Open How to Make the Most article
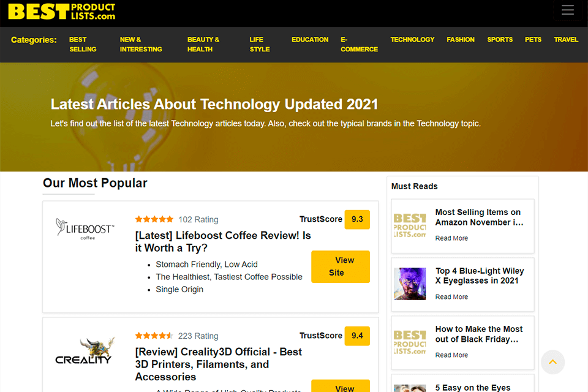The width and height of the screenshot is (588, 392). [x=479, y=334]
